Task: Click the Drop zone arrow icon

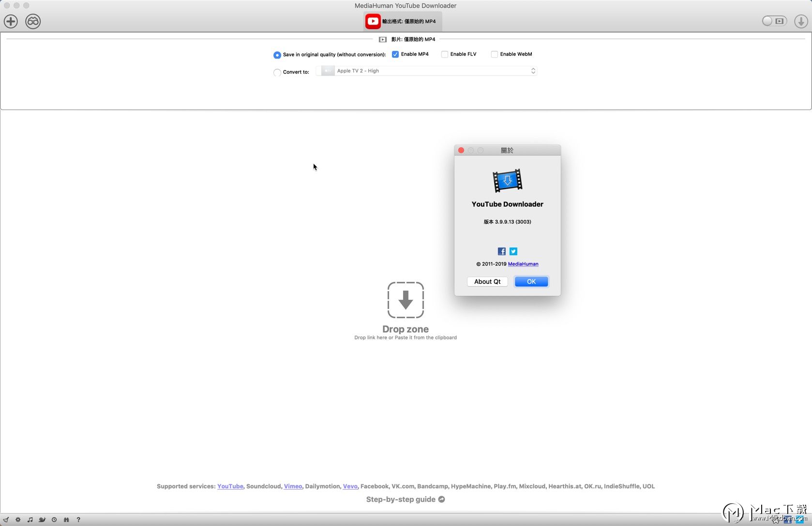Action: (x=406, y=300)
